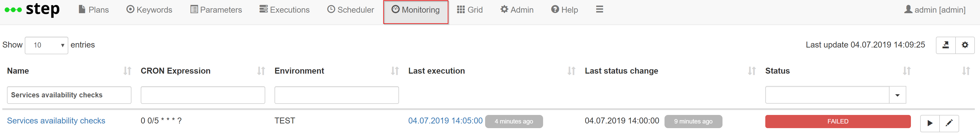Open the 04.07.2019 14:05:00 execution link

click(445, 121)
